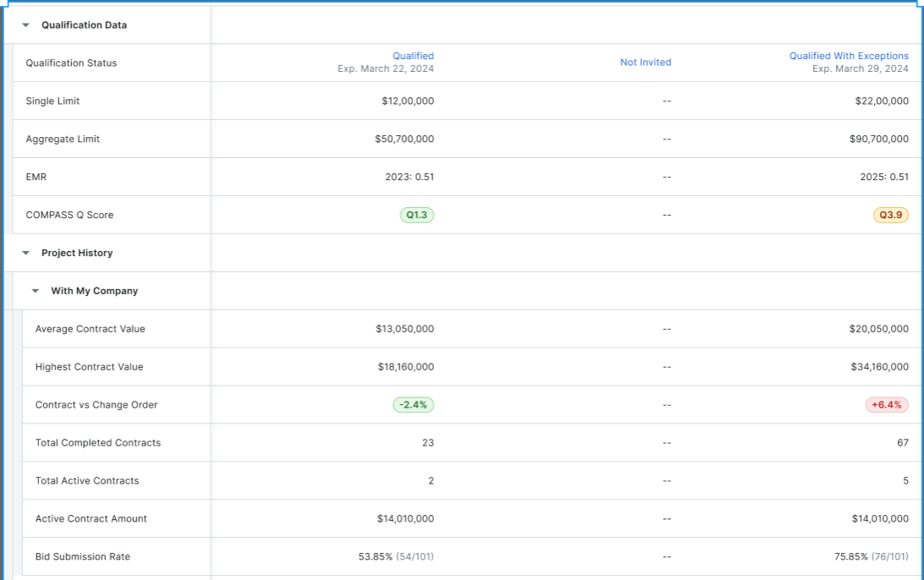The image size is (924, 580).
Task: Open the Qualified With Exceptions status link
Action: coord(849,56)
